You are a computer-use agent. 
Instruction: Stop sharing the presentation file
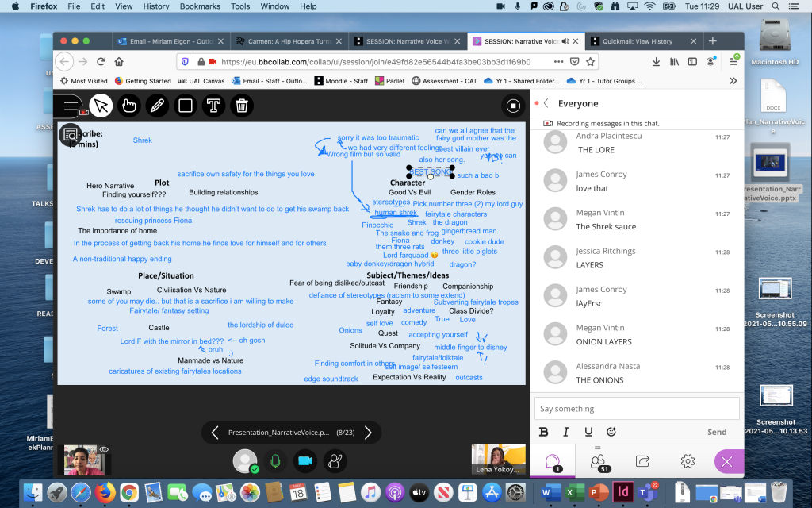click(513, 106)
